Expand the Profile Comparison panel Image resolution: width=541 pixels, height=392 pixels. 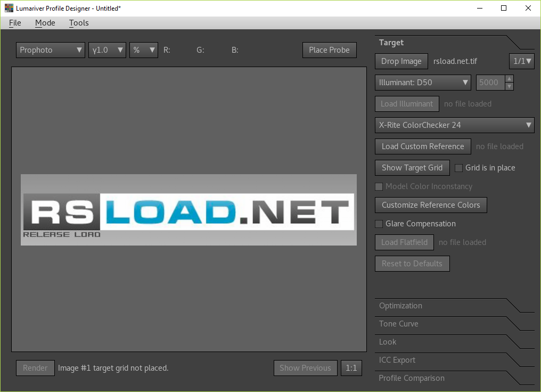point(454,378)
